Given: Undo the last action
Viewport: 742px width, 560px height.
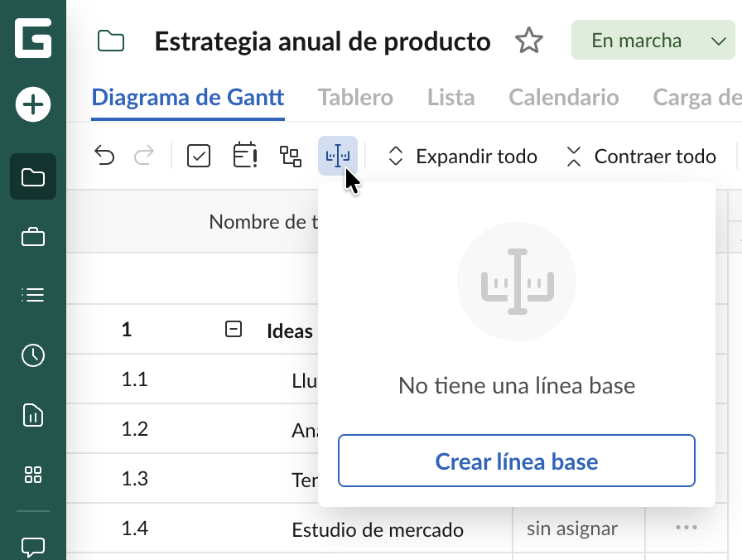Looking at the screenshot, I should tap(104, 156).
